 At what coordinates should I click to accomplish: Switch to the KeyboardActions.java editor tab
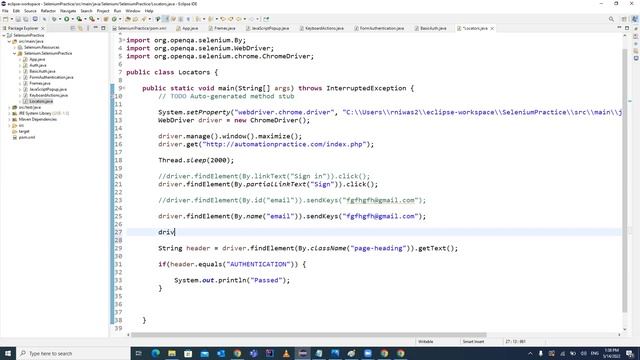pos(322,29)
